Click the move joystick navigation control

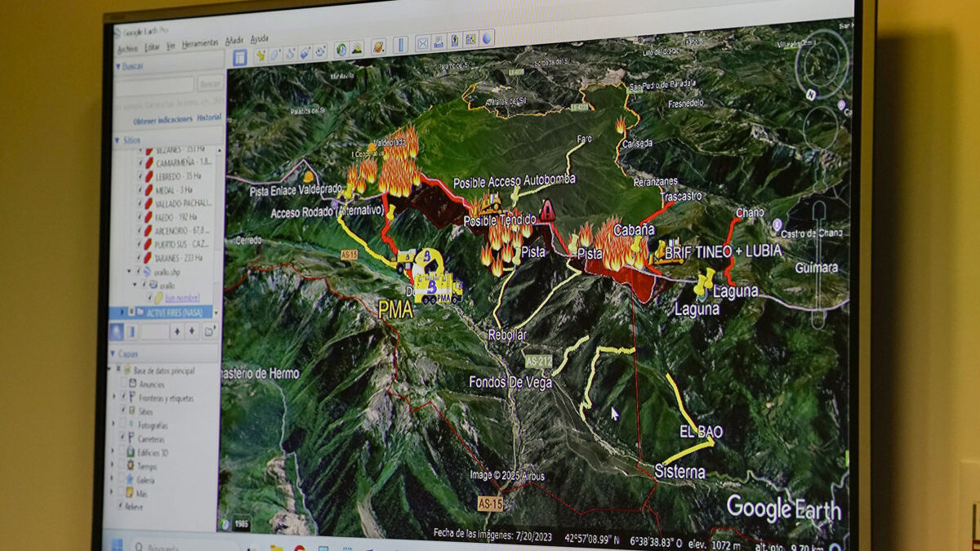[822, 127]
